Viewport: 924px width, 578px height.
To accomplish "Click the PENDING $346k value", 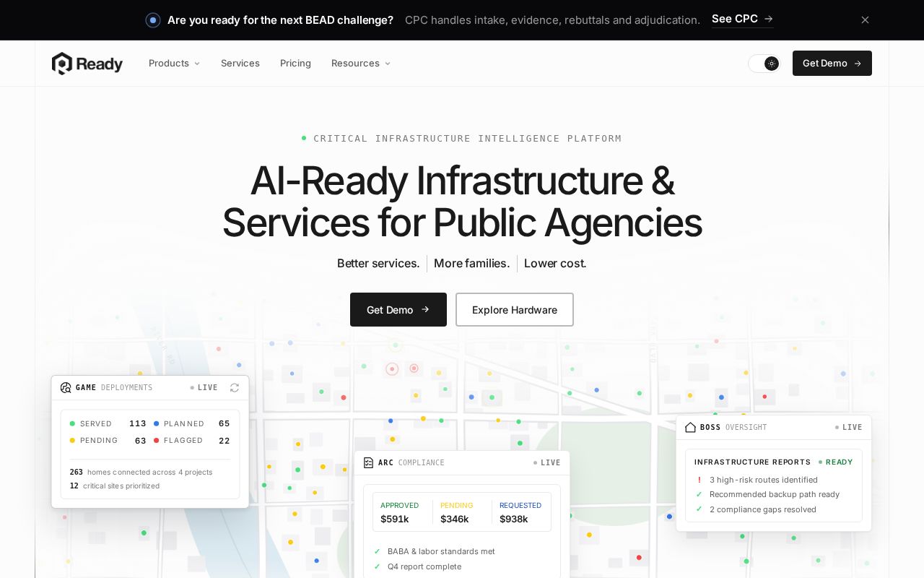I will (455, 519).
